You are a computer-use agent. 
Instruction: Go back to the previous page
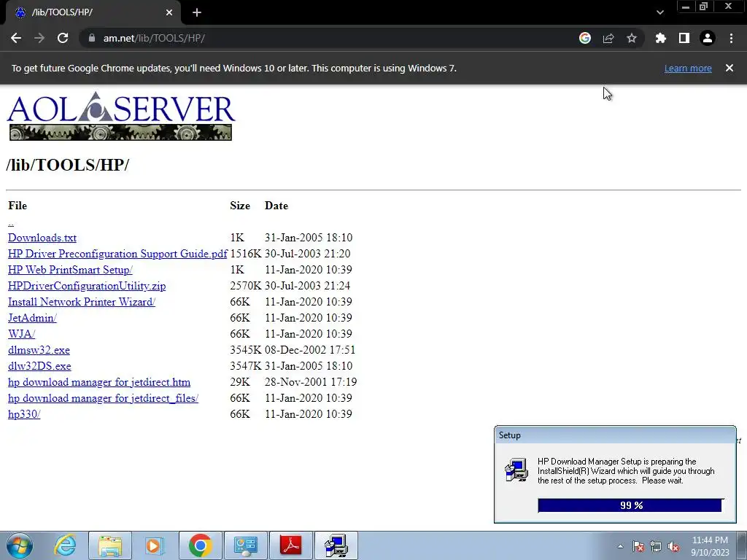click(16, 38)
